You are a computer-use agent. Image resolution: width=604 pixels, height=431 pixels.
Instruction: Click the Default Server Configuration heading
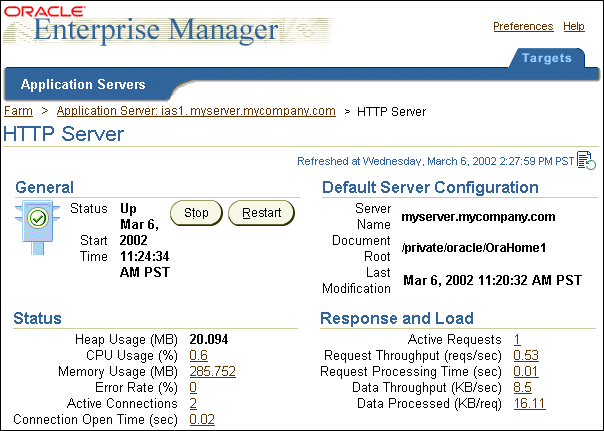coord(430,188)
